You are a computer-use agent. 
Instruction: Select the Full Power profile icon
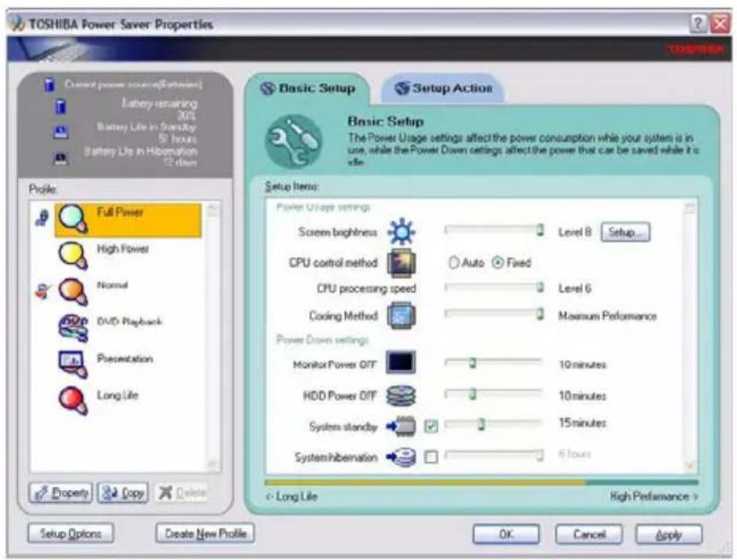point(73,219)
